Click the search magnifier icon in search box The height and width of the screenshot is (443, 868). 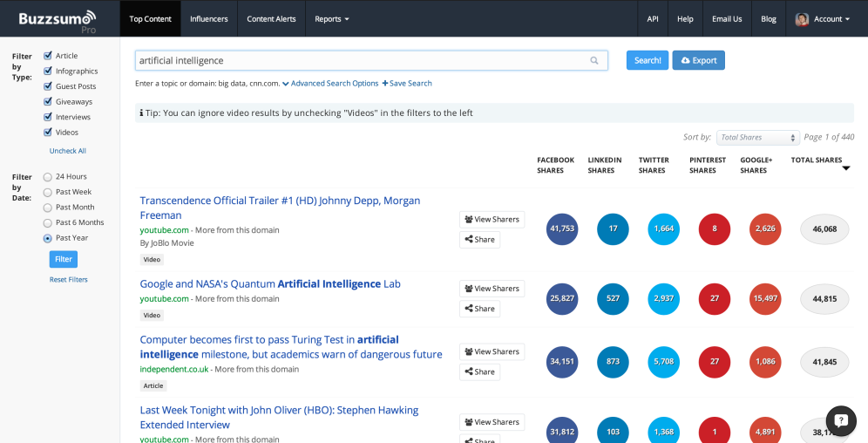[594, 61]
